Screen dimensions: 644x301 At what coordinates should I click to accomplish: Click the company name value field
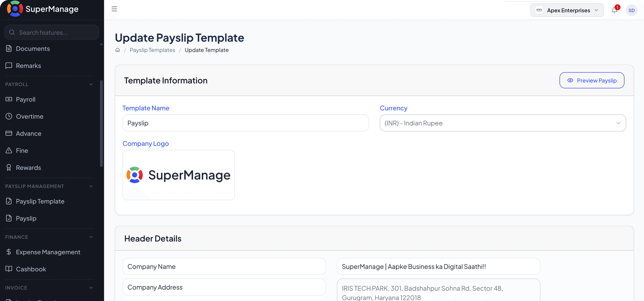(x=438, y=266)
